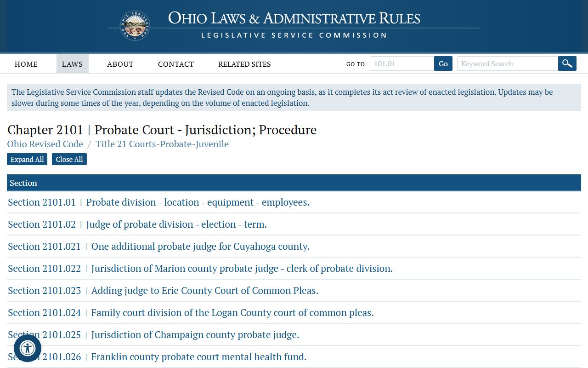The width and height of the screenshot is (588, 368).
Task: Open Section 2101.021 Cuyahoga county judge link
Action: [158, 247]
